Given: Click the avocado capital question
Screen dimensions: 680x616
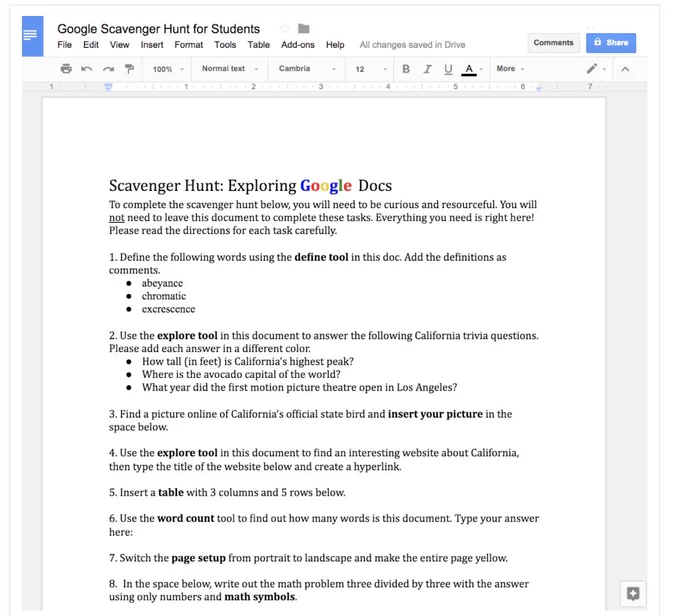Looking at the screenshot, I should click(241, 374).
